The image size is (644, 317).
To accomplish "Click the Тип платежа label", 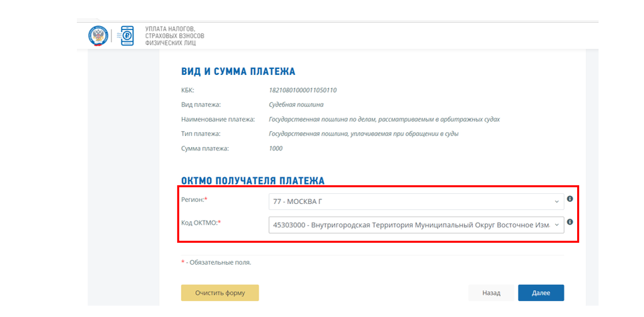I will tap(201, 134).
